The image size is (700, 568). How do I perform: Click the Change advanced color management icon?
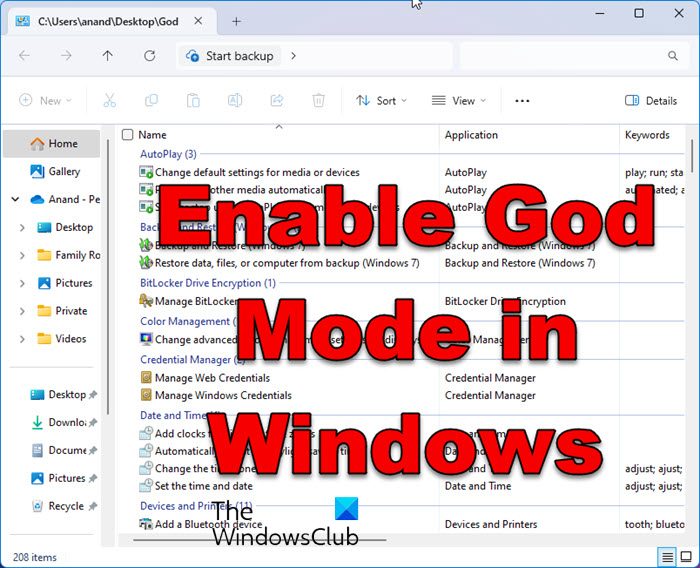pyautogui.click(x=146, y=339)
